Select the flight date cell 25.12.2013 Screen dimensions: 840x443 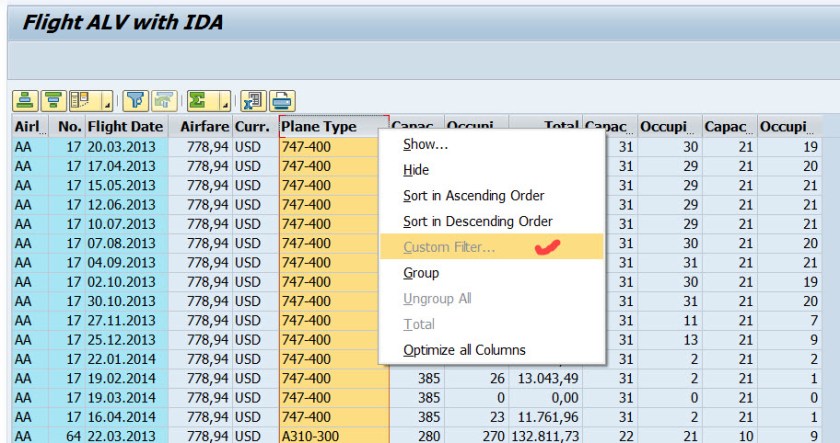tap(127, 340)
